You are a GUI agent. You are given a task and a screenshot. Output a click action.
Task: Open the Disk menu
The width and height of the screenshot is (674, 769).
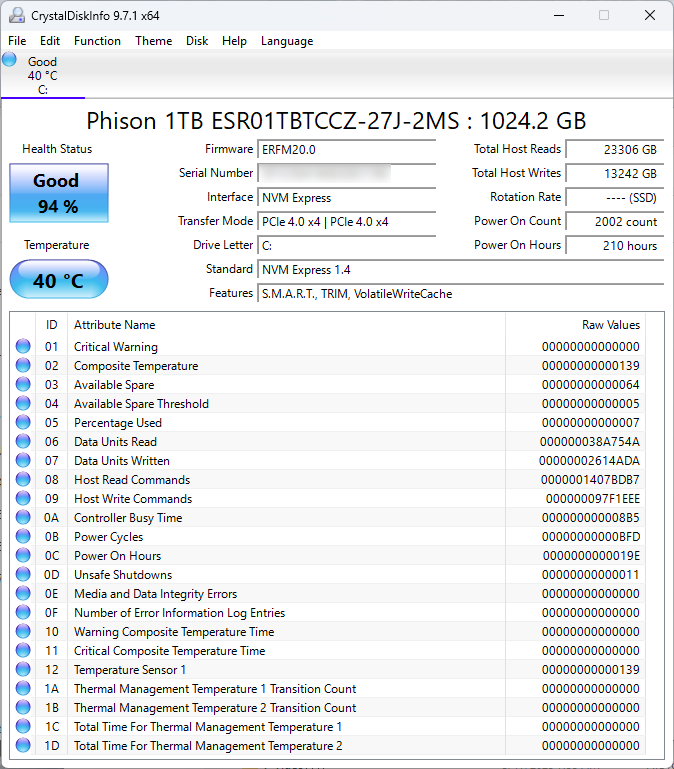coord(197,41)
